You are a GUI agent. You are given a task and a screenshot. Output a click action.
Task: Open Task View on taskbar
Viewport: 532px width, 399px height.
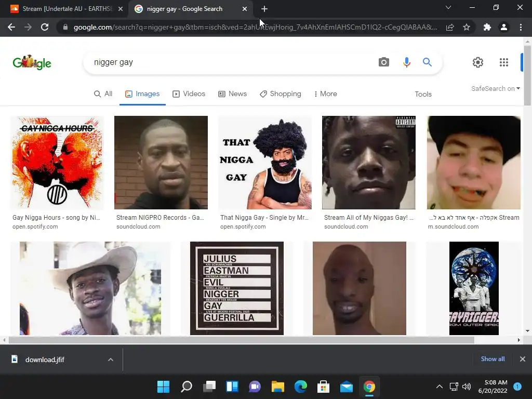[209, 387]
